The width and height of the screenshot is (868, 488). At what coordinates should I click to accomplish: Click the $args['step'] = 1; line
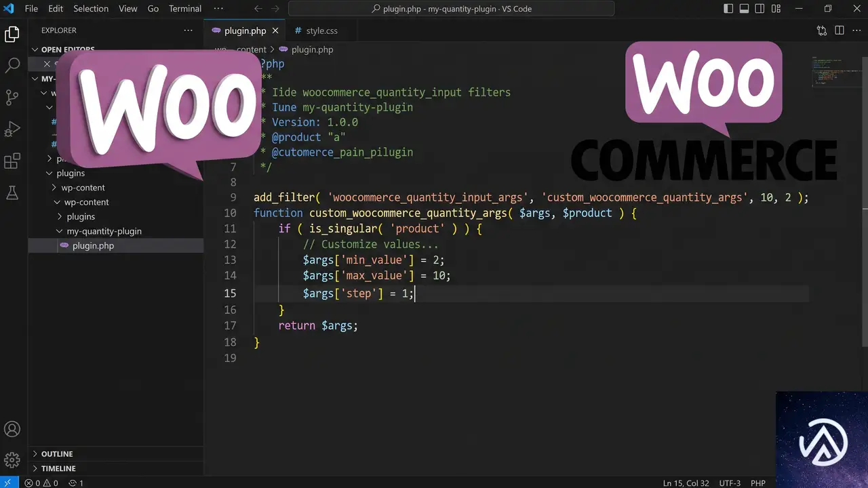click(358, 293)
